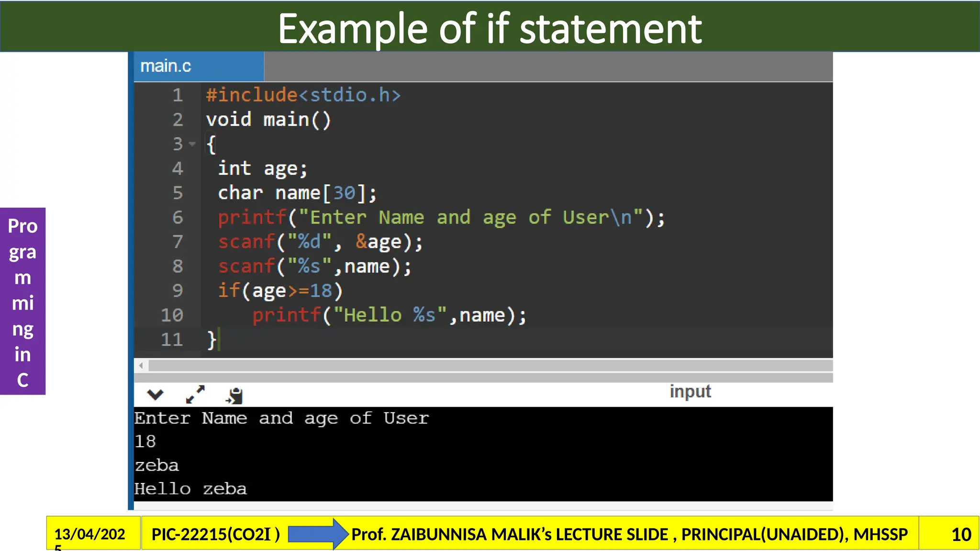Click the scanf("%d", &age) line
Image resolution: width=980 pixels, height=551 pixels.
[320, 242]
